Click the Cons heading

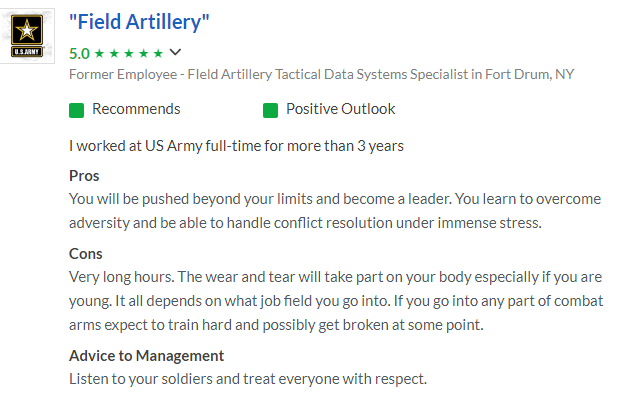click(86, 253)
